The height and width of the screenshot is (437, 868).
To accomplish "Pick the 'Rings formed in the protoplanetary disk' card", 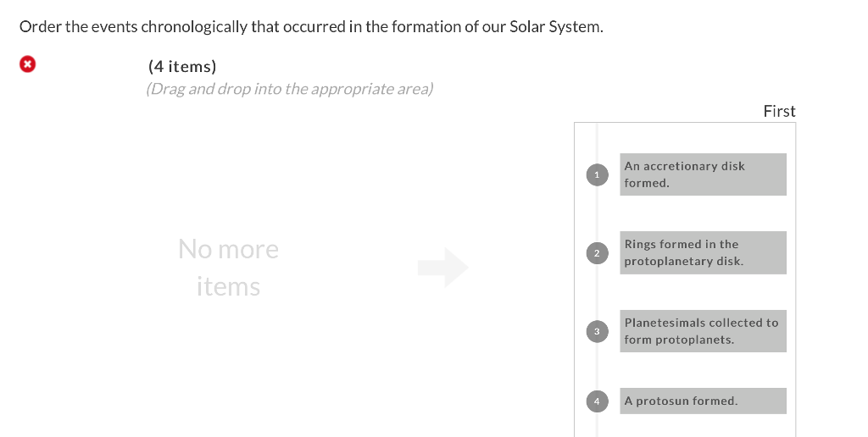I will [x=703, y=252].
